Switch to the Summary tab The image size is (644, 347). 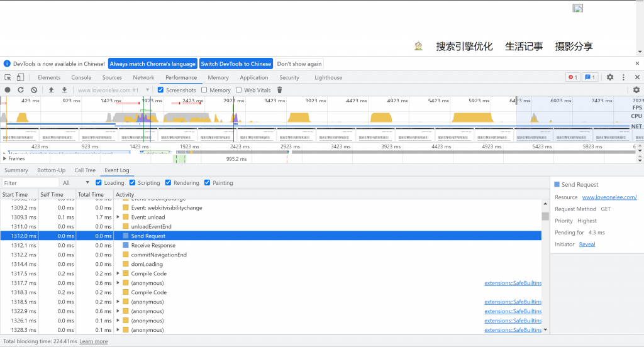16,170
